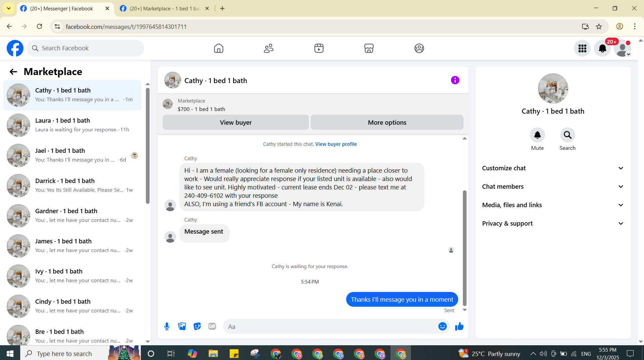Click Cathy's profile picture in right panel
The height and width of the screenshot is (360, 644).
pos(553,88)
